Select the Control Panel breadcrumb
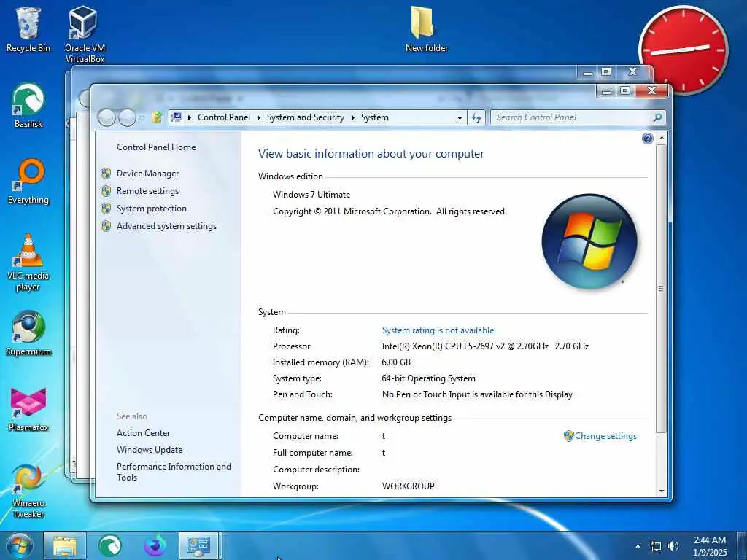 pos(224,117)
